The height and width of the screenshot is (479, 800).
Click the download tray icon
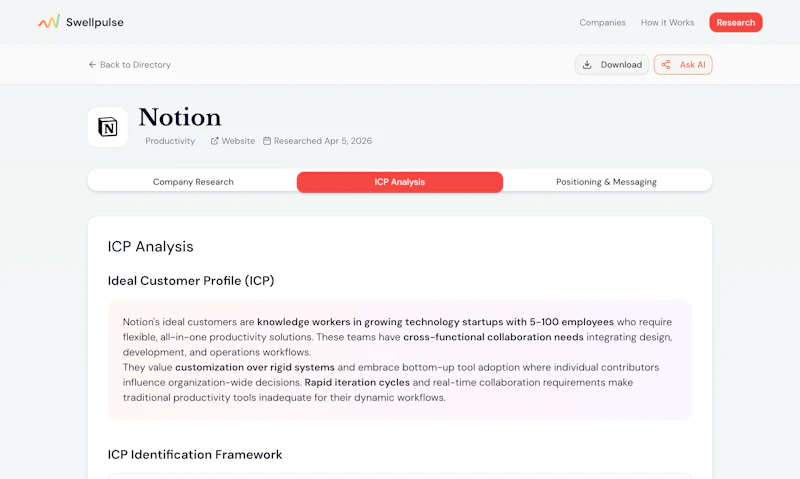[587, 65]
